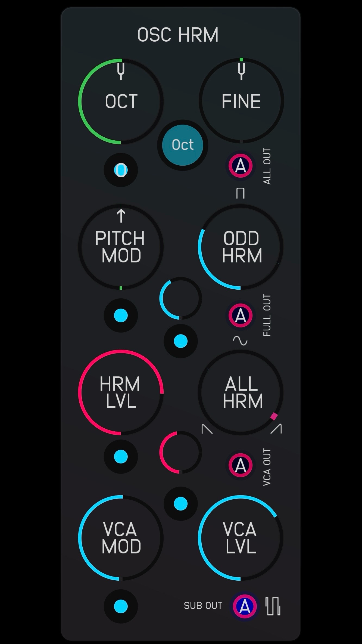362x644 pixels.
Task: Click the HRM LVL knob
Action: [121, 392]
